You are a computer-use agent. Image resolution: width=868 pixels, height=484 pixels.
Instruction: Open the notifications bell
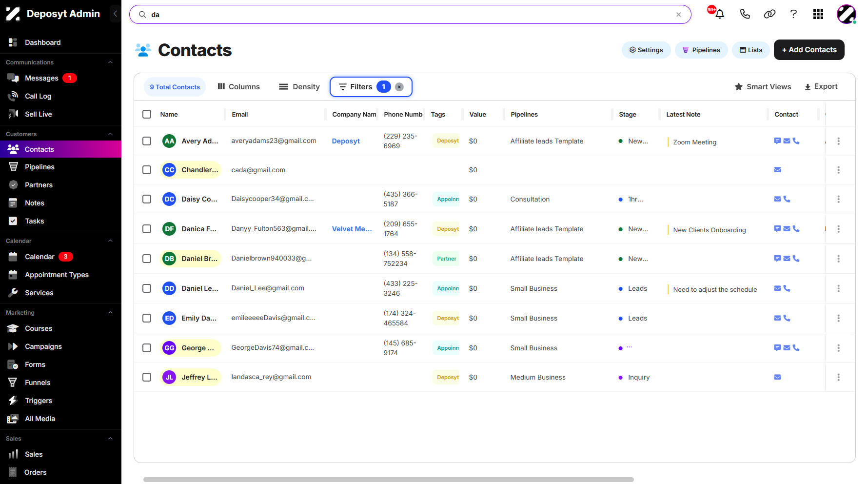719,14
